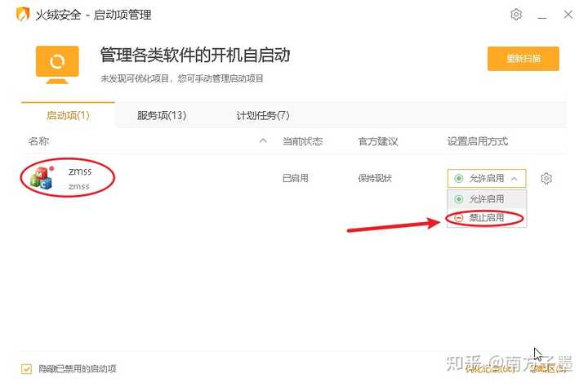Click the 已启用 status for zmss
This screenshot has height=387, width=588.
[x=295, y=178]
